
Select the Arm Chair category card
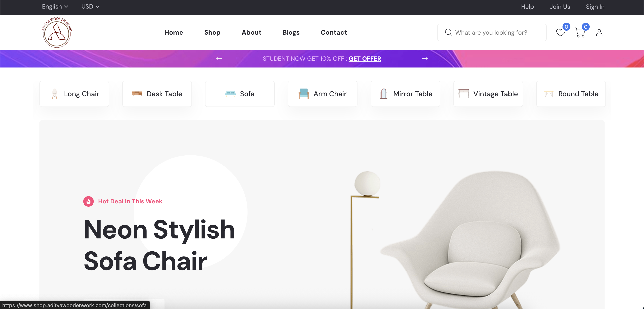coord(322,94)
